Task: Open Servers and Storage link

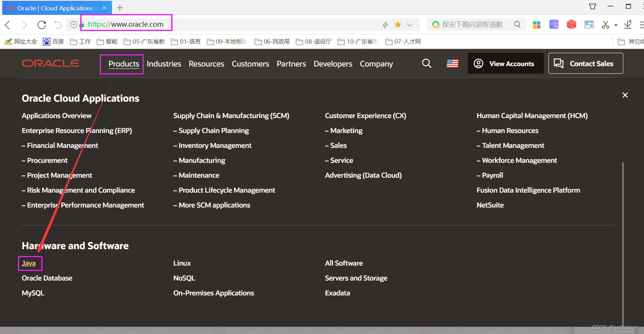Action: coord(356,278)
